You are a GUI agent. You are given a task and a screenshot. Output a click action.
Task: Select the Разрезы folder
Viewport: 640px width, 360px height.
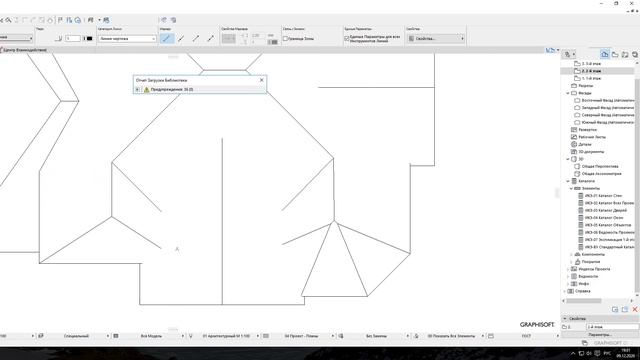[585, 86]
